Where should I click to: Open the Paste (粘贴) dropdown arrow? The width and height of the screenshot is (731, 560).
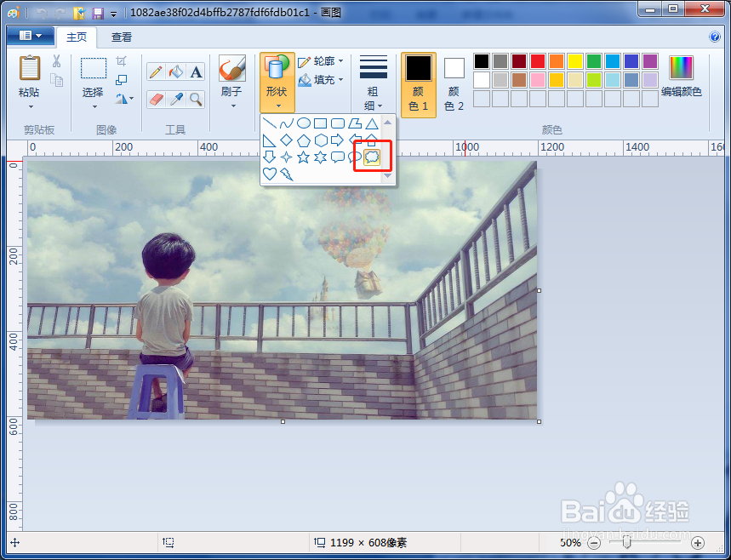(31, 107)
